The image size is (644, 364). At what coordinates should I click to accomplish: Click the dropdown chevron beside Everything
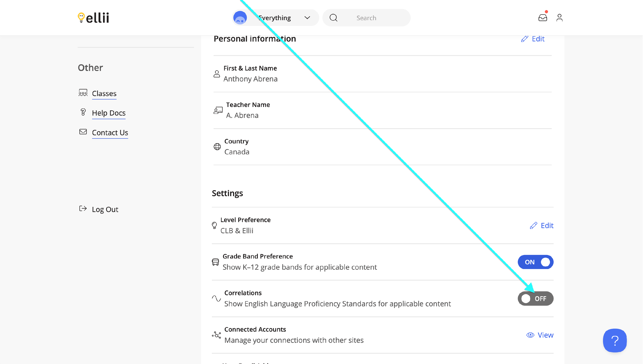[308, 18]
